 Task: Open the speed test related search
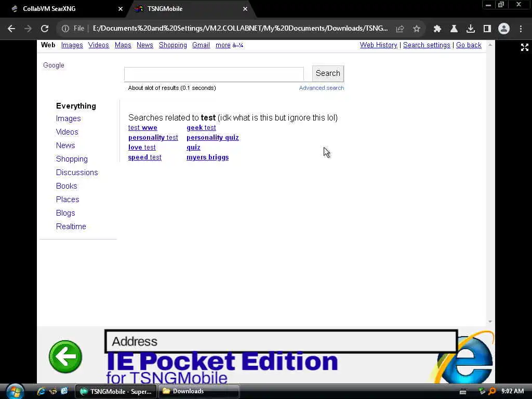144,157
